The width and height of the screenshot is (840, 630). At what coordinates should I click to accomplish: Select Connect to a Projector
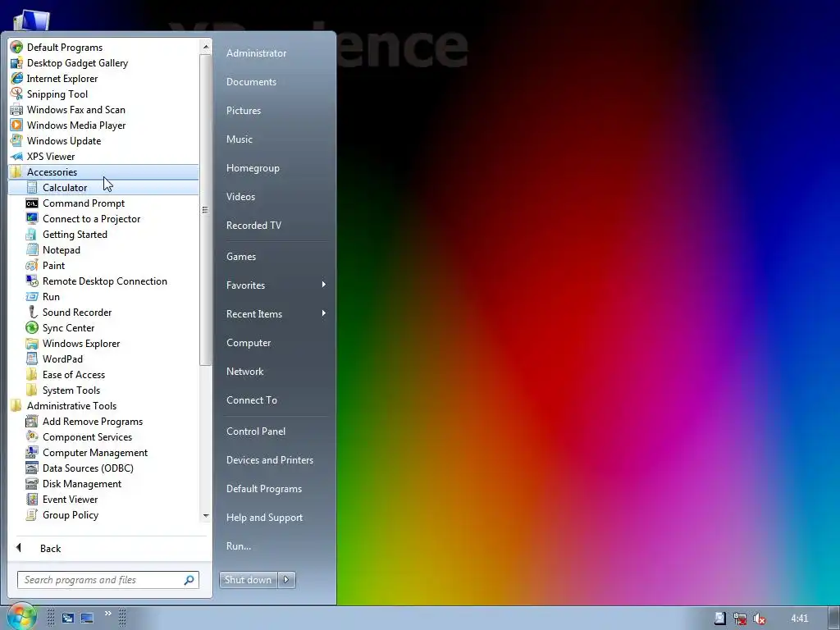pyautogui.click(x=103, y=218)
